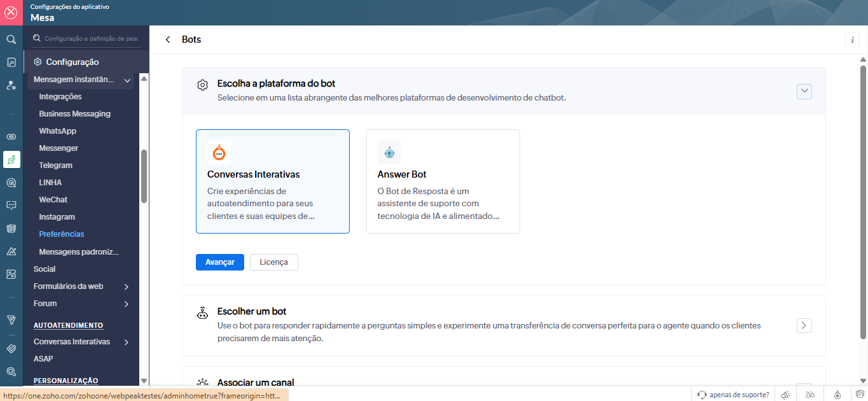
Task: Click the info icon beside Bots header
Action: tap(852, 39)
